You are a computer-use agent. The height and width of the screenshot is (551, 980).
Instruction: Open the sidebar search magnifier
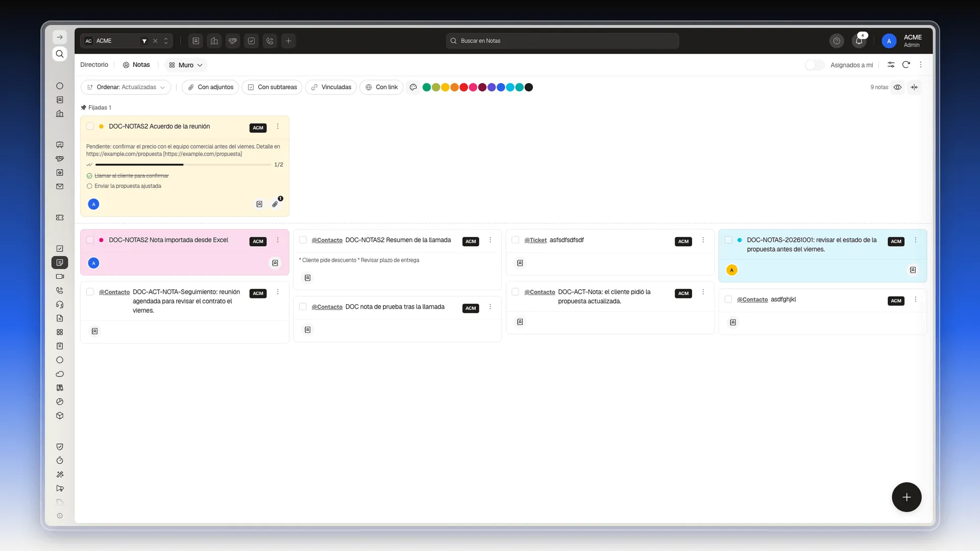click(60, 54)
